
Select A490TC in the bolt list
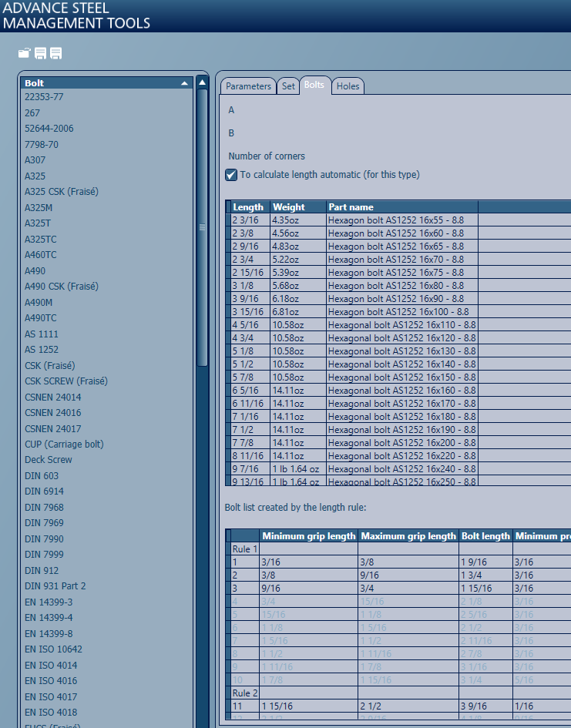(41, 318)
